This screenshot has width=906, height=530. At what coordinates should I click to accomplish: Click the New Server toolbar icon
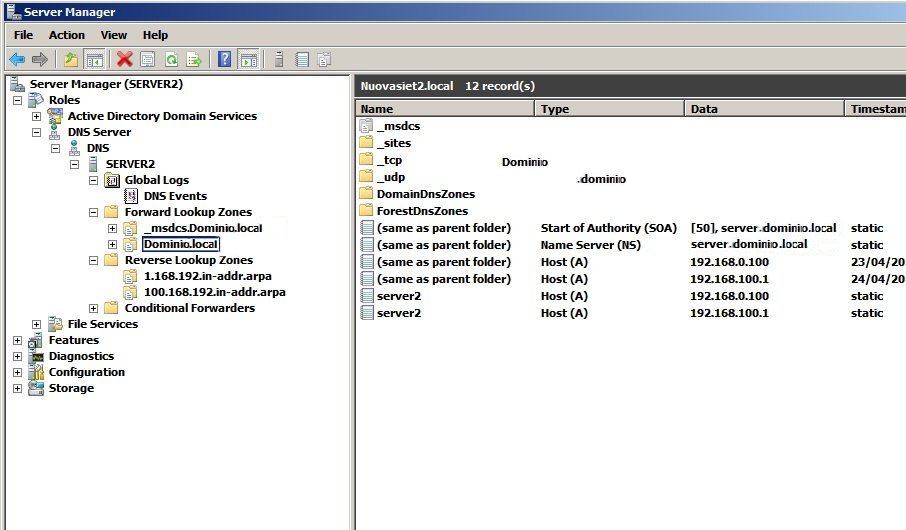click(x=279, y=59)
